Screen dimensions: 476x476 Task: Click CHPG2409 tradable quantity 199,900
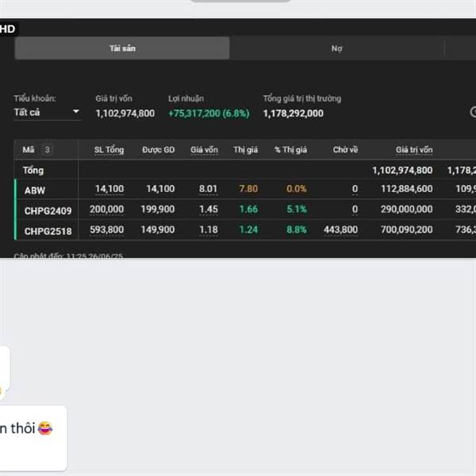click(x=158, y=209)
